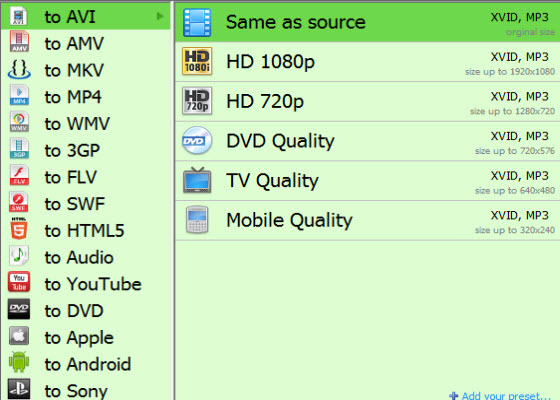
Task: Click the television preset icon
Action: click(197, 180)
